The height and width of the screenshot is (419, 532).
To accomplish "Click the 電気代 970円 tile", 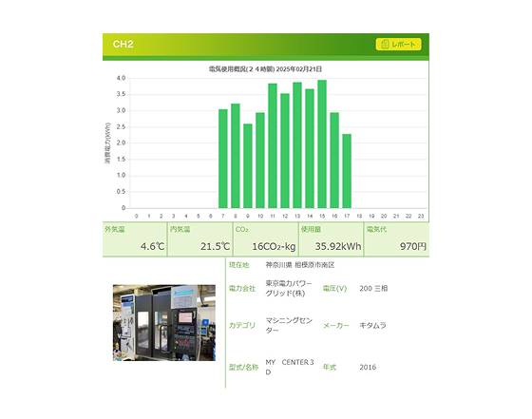I will coord(397,239).
